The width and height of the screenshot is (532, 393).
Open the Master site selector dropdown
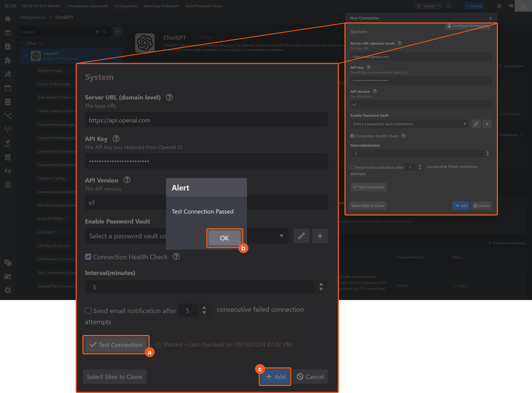(428, 6)
